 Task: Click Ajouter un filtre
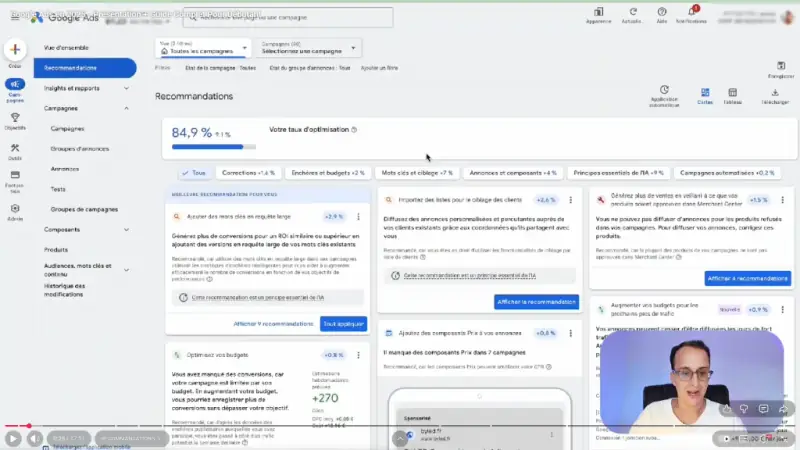point(379,68)
